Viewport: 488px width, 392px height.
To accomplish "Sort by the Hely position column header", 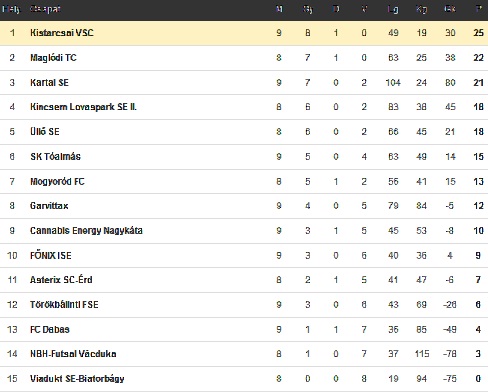I will 11,9.
